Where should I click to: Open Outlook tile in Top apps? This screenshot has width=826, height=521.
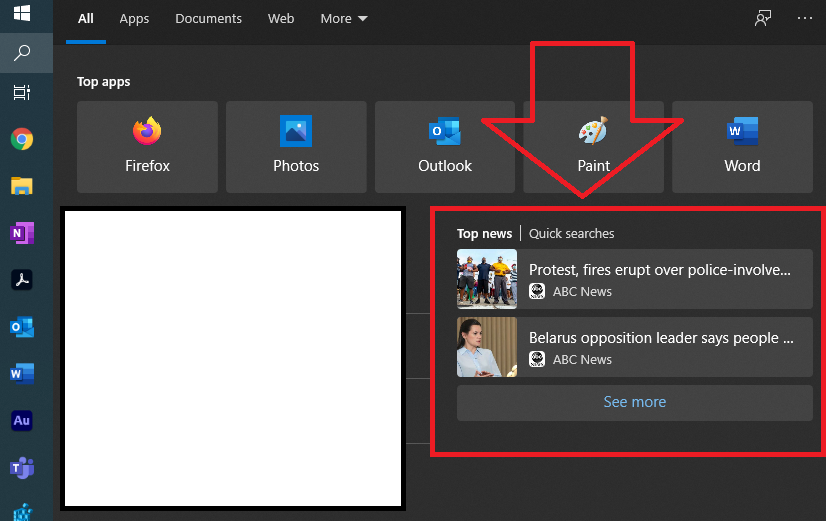click(445, 147)
